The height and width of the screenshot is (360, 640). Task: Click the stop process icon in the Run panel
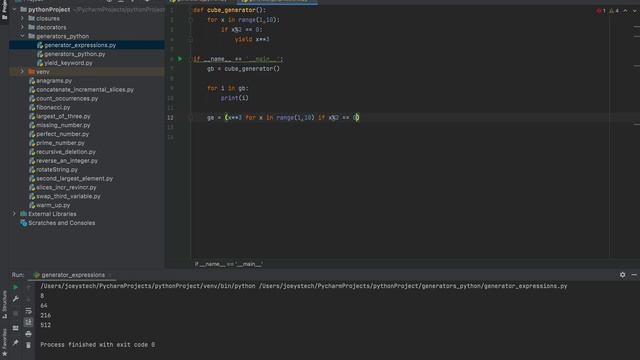click(x=16, y=313)
